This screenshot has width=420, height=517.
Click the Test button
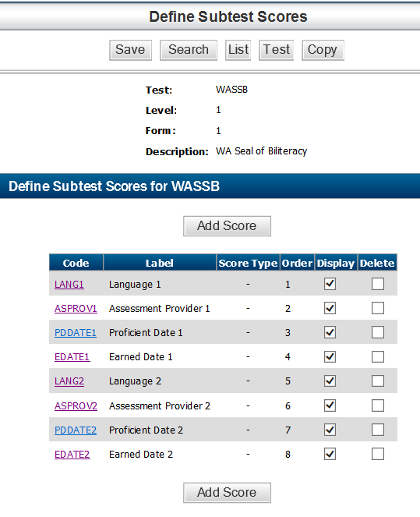coord(276,50)
